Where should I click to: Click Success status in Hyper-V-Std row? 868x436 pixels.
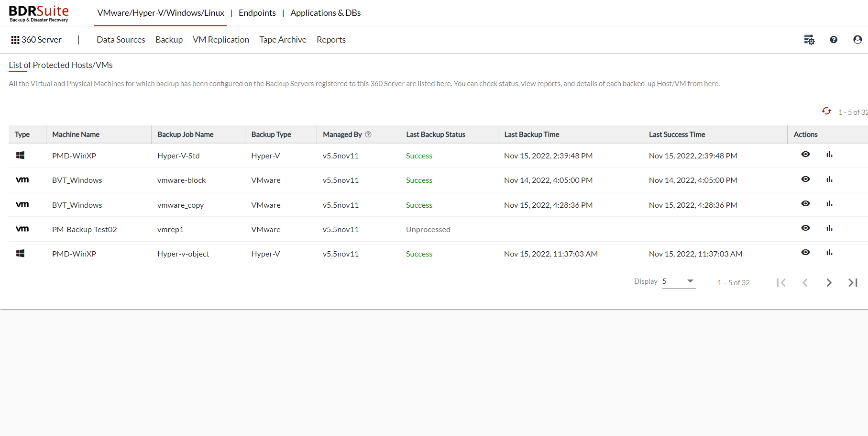(x=419, y=156)
